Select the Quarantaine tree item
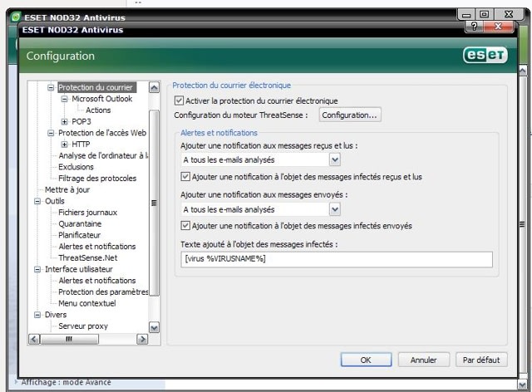The height and width of the screenshot is (392, 532). 80,223
